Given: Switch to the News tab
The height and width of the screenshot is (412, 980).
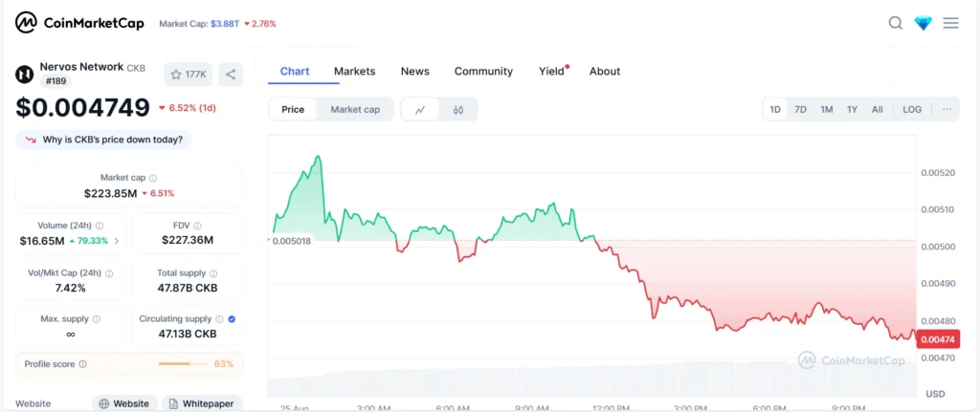Looking at the screenshot, I should (415, 71).
